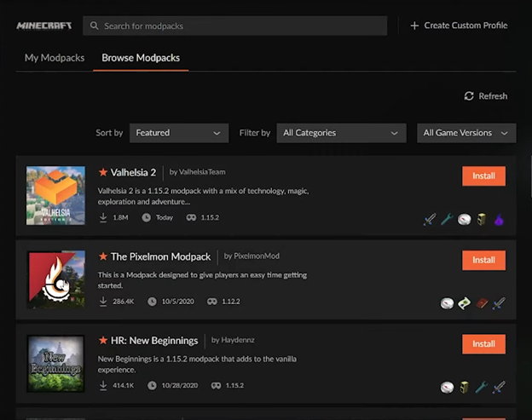Click Pixelmon red book category icon
The image size is (532, 420).
[482, 303]
